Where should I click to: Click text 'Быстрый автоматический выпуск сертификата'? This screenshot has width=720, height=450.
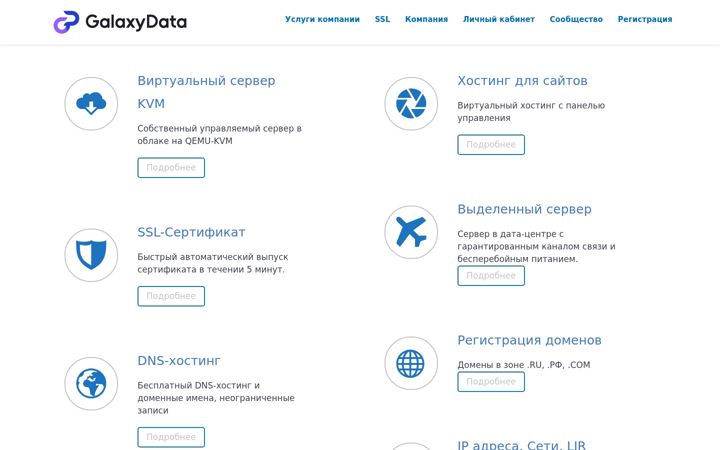tap(213, 263)
